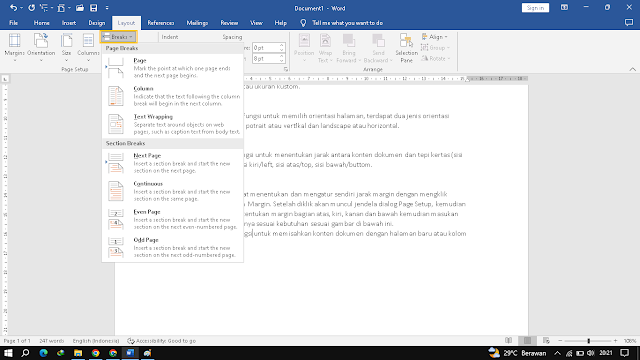Click the lightbulb Tell me icon
Viewport: 640px width, 360px height.
303,23
